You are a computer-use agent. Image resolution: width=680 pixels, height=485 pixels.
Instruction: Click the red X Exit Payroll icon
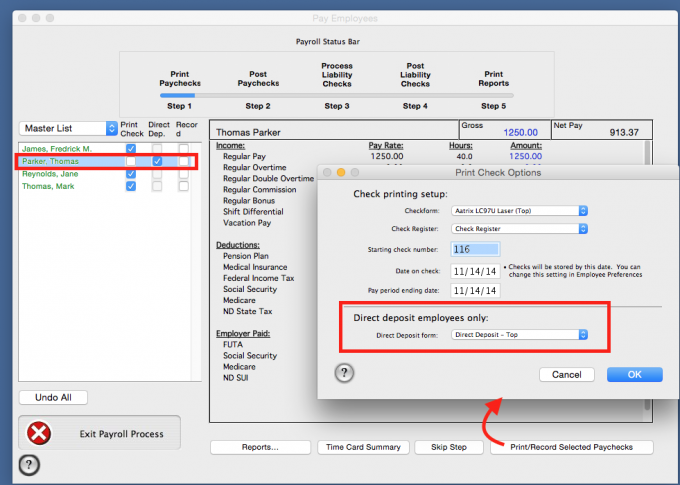point(39,433)
